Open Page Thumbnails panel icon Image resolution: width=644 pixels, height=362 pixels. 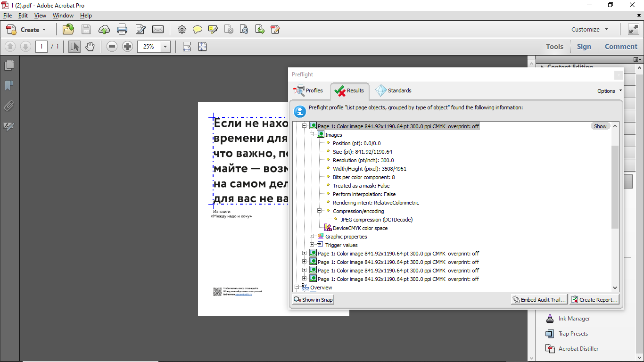pyautogui.click(x=9, y=66)
